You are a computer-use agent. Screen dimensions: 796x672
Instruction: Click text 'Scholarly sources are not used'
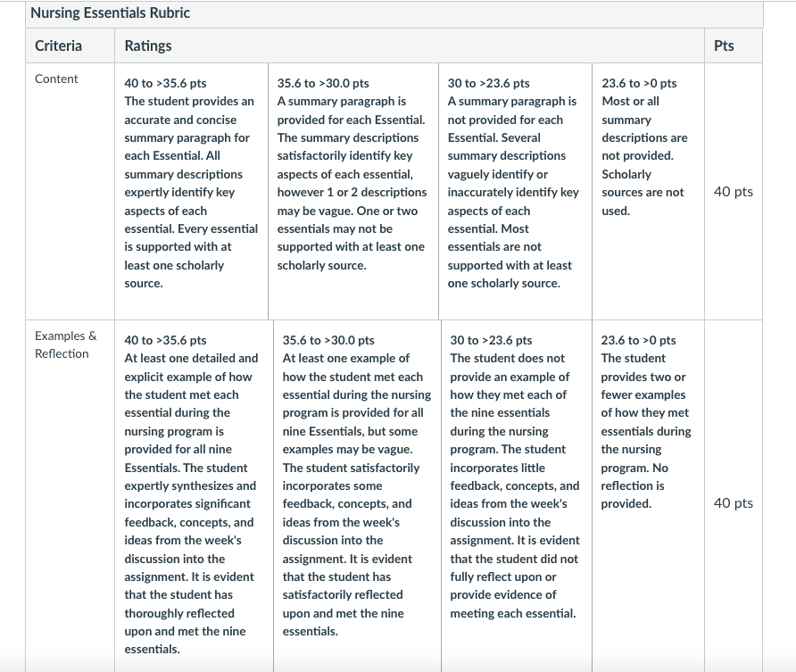(x=643, y=193)
